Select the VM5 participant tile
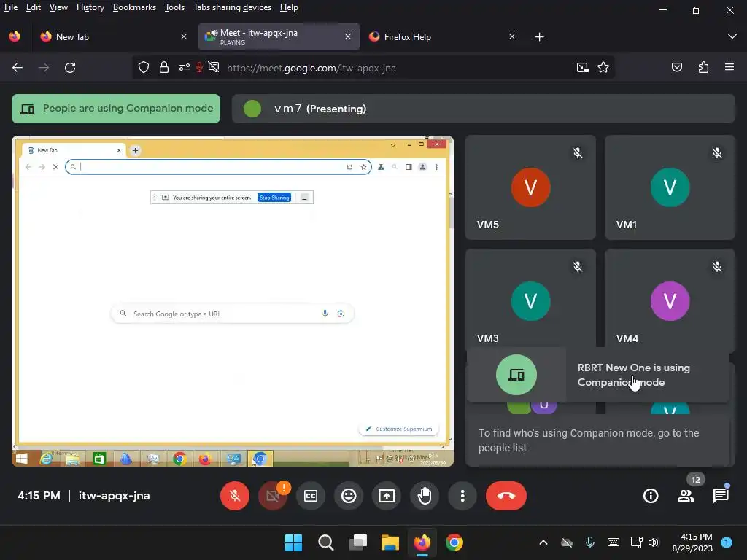The width and height of the screenshot is (747, 560). tap(530, 187)
